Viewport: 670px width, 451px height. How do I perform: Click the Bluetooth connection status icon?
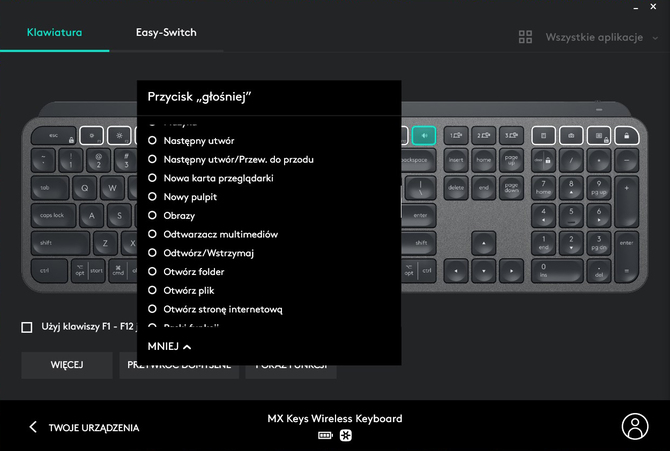pos(345,436)
